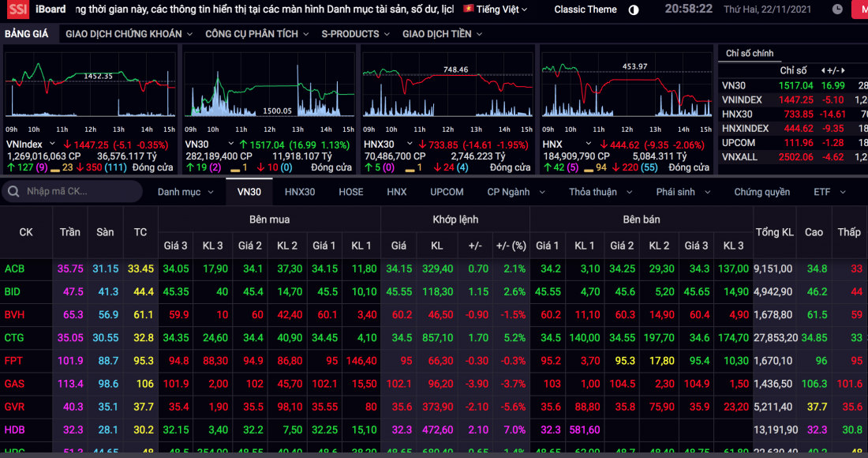The image size is (868, 458).
Task: Toggle the Classic Theme contrast icon
Action: tap(634, 9)
